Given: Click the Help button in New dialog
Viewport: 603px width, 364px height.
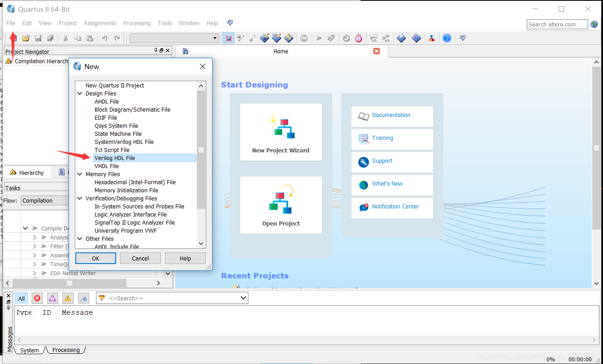Looking at the screenshot, I should [x=185, y=258].
